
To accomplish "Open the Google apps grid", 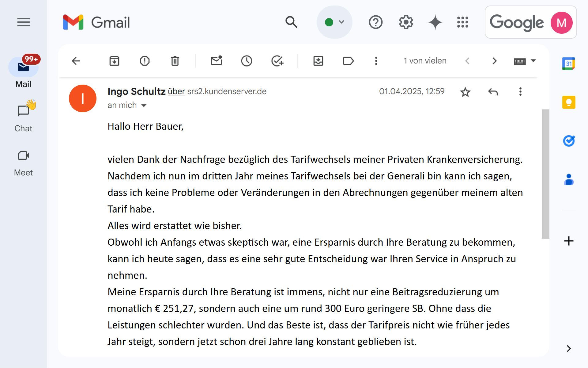I will click(x=462, y=22).
